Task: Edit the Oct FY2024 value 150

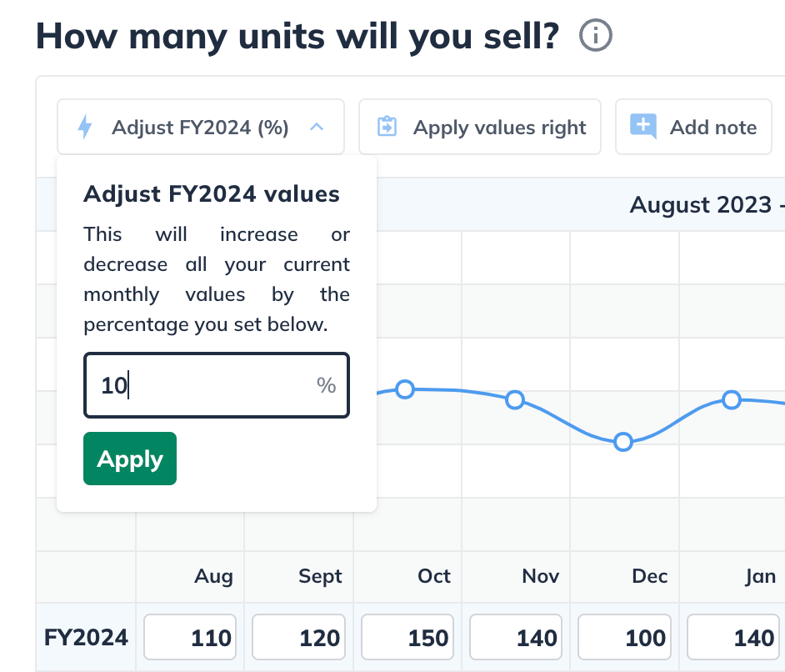Action: 407,638
